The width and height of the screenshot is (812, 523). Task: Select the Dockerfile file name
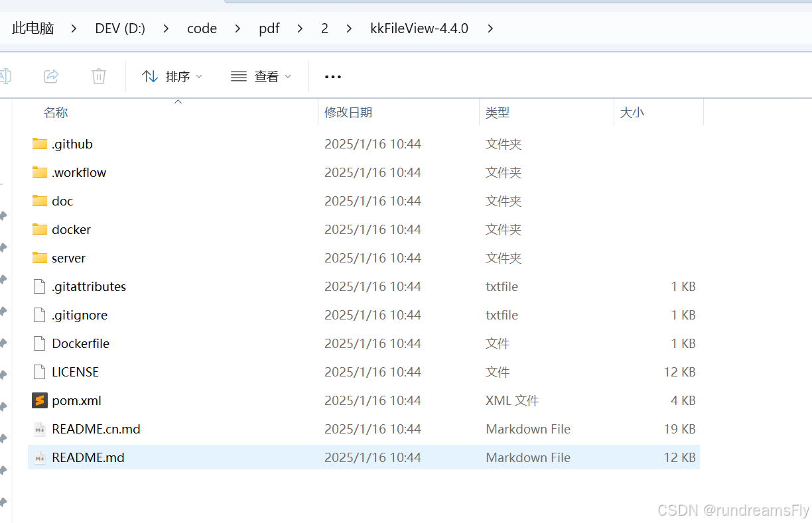[x=80, y=343]
